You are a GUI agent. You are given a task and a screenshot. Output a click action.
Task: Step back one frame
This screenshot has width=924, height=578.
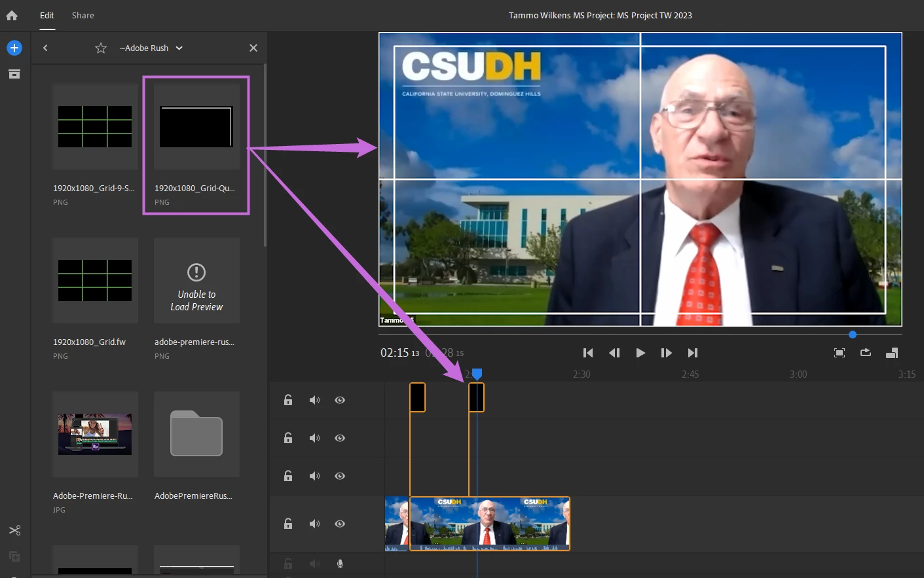click(x=614, y=353)
